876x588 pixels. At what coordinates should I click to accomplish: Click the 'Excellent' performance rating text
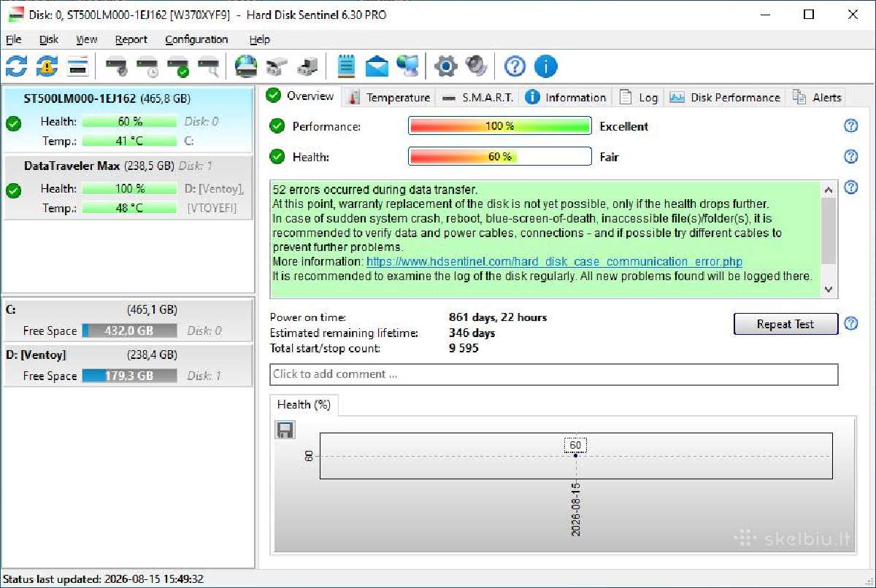624,126
